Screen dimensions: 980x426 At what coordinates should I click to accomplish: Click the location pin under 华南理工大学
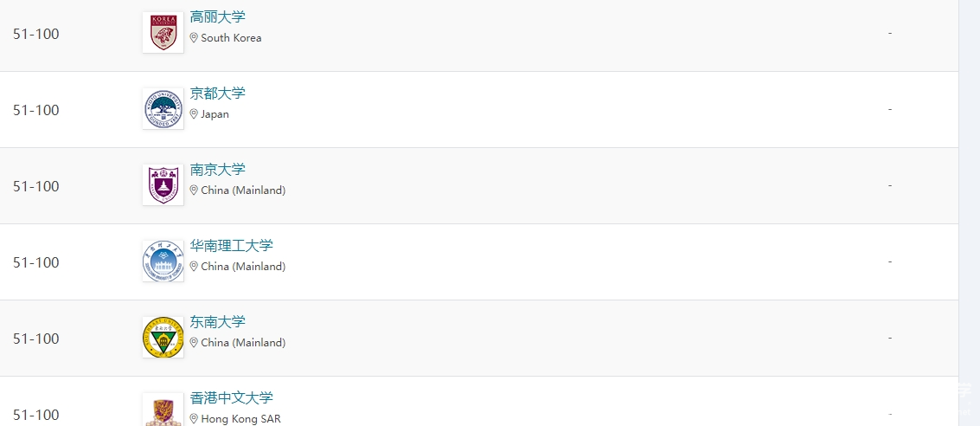pos(194,267)
